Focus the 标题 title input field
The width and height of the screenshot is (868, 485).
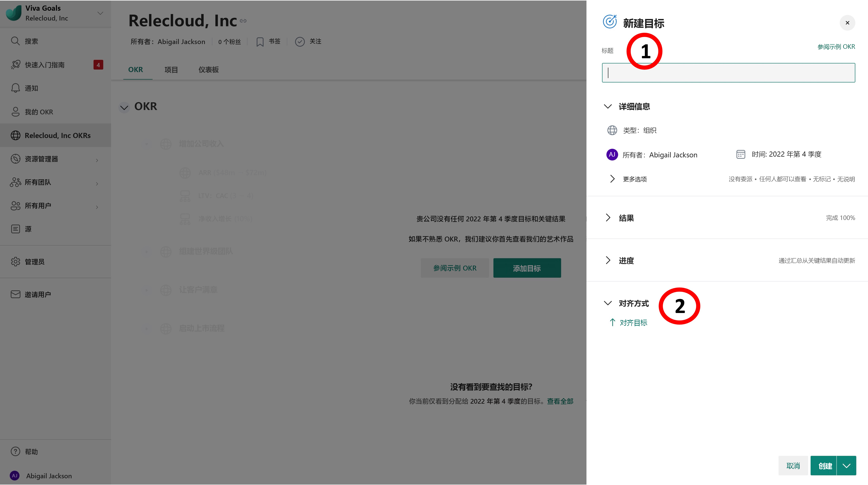click(728, 72)
